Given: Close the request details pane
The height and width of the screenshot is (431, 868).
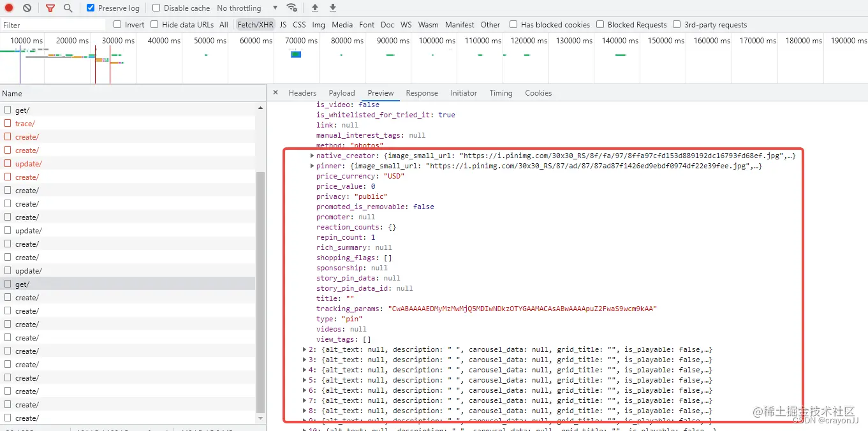Looking at the screenshot, I should [x=276, y=92].
